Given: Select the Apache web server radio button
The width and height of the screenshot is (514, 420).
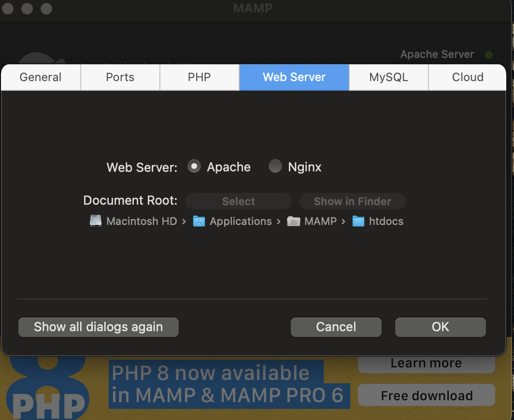Looking at the screenshot, I should click(x=194, y=166).
